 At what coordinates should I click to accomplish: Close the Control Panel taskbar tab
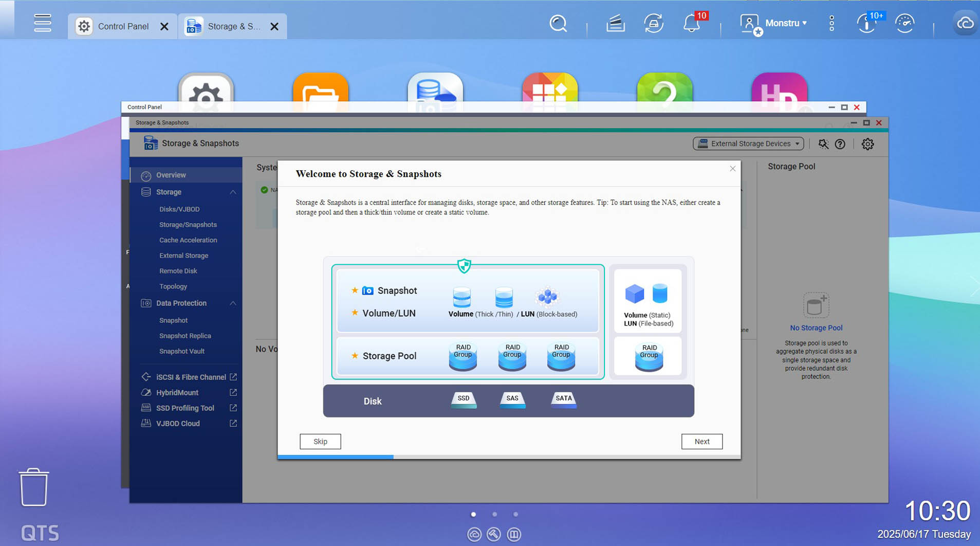tap(164, 26)
